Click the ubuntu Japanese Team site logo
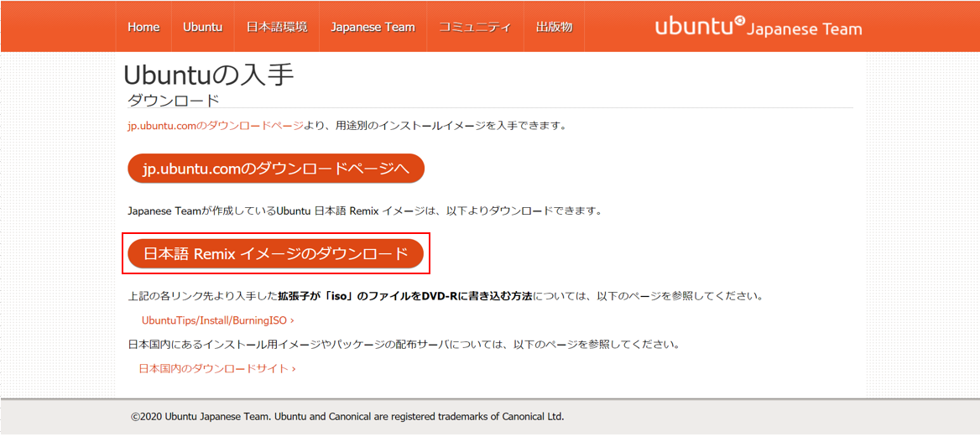980x442 pixels. tap(758, 27)
